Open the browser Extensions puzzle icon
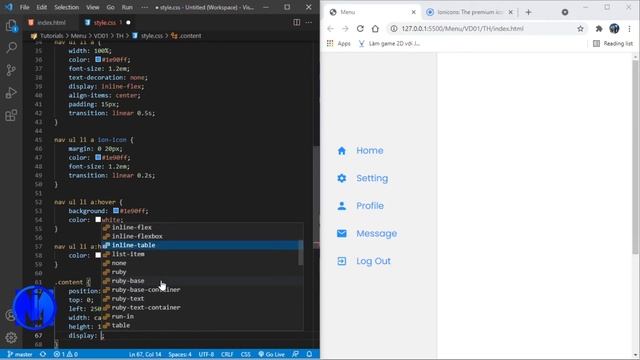Image resolution: width=640 pixels, height=360 pixels. coord(599,29)
